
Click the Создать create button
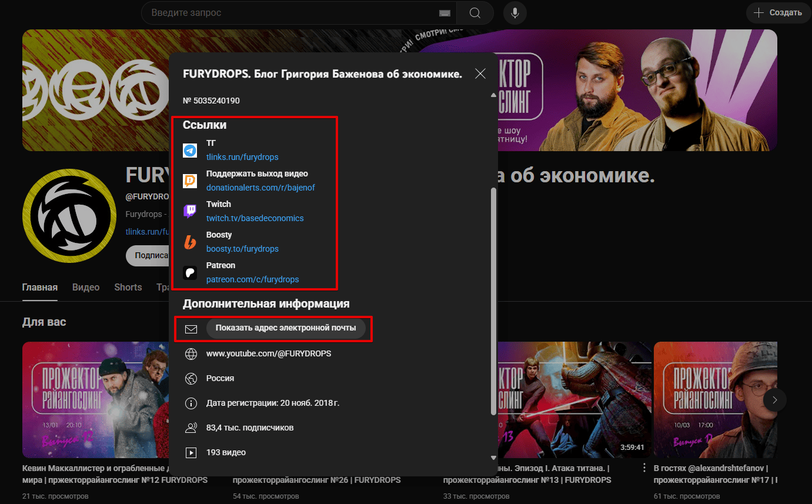tap(777, 12)
